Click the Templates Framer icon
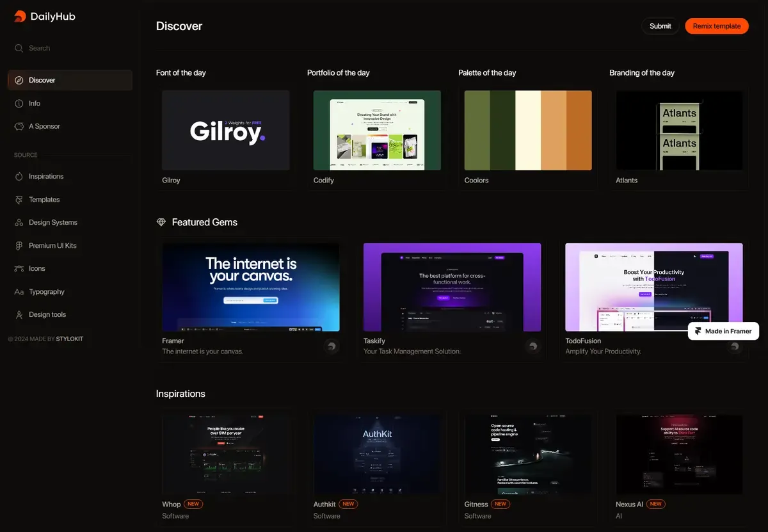Screen dimensions: 768x532 (x=19, y=200)
